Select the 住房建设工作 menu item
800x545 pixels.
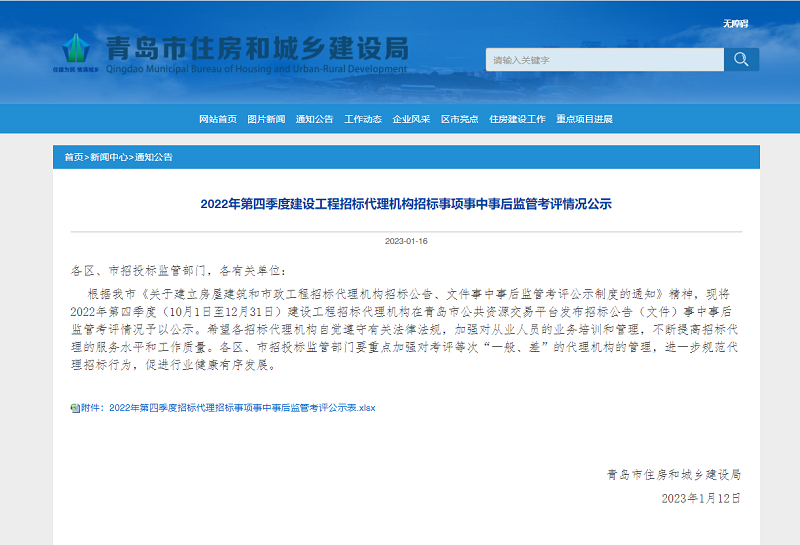coord(517,119)
